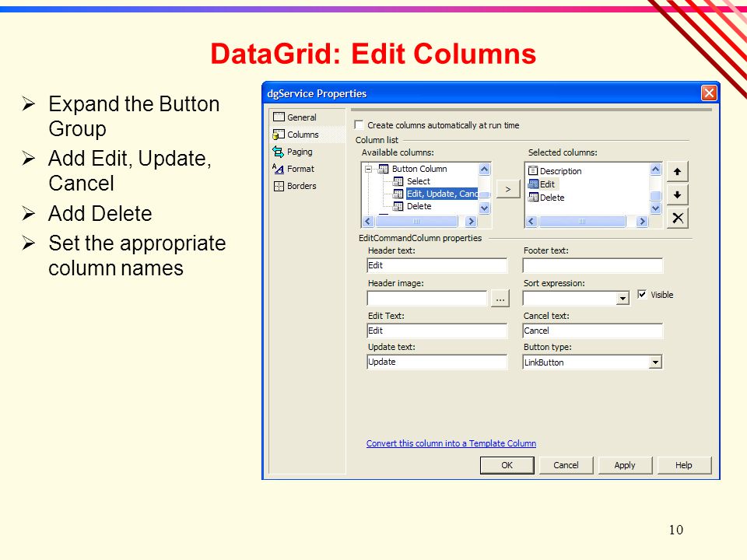Click the Paging arrows icon
Screen dimensions: 747x560
click(279, 152)
